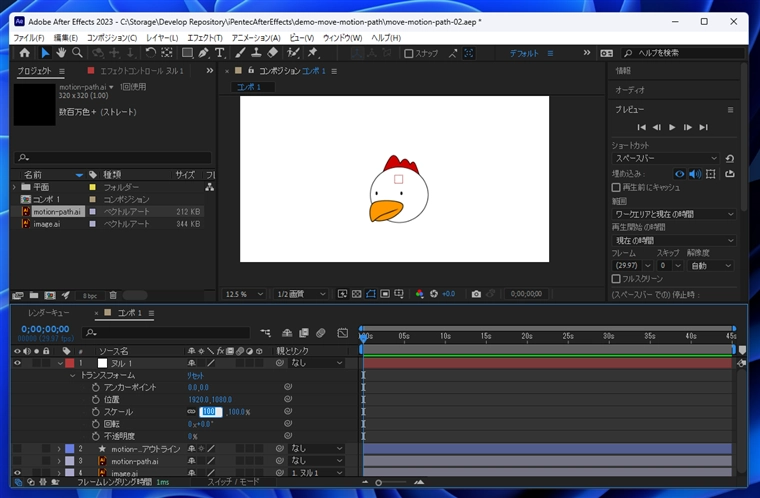The width and height of the screenshot is (760, 498).
Task: Switch to the レンダーキュー tab
Action: click(48, 313)
